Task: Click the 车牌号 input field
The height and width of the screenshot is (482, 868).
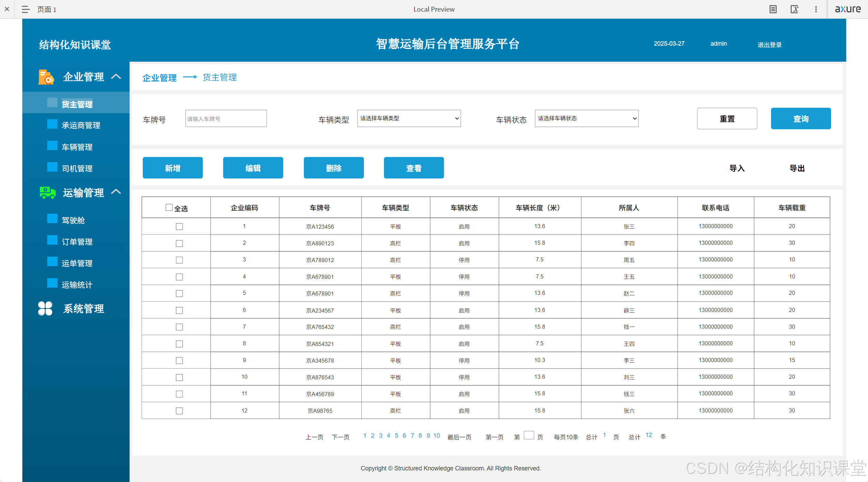Action: [226, 119]
